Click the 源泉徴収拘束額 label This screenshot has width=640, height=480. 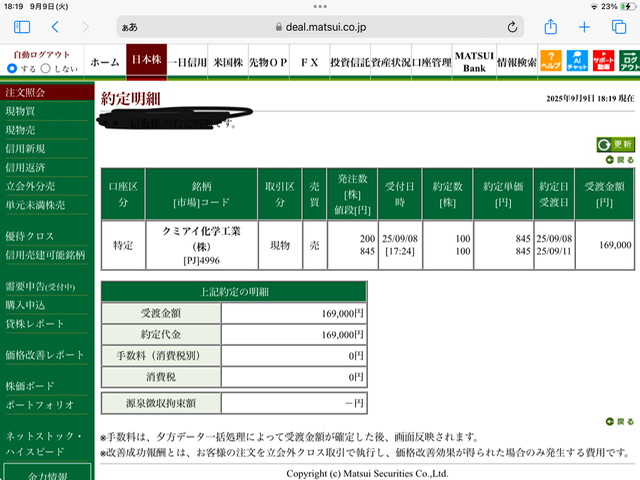(161, 403)
